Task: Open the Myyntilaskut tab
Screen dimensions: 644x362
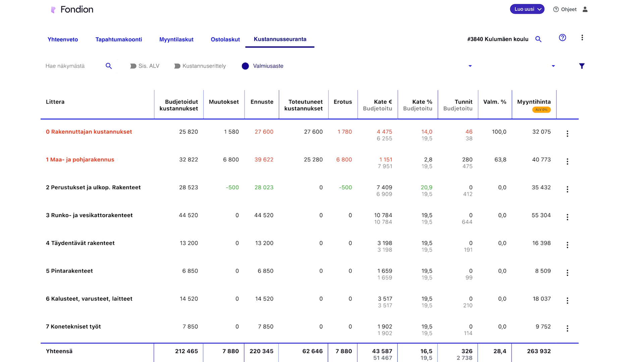Action: coord(176,40)
